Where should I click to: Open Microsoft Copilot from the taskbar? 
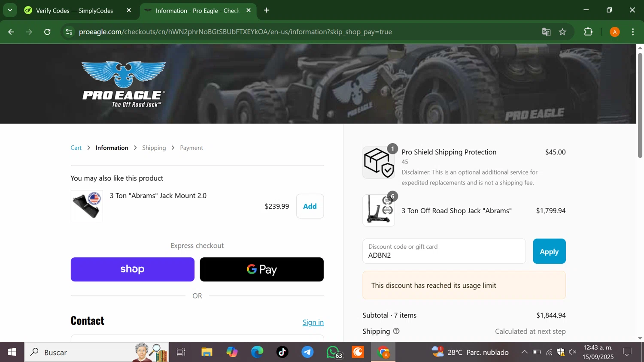(x=232, y=352)
